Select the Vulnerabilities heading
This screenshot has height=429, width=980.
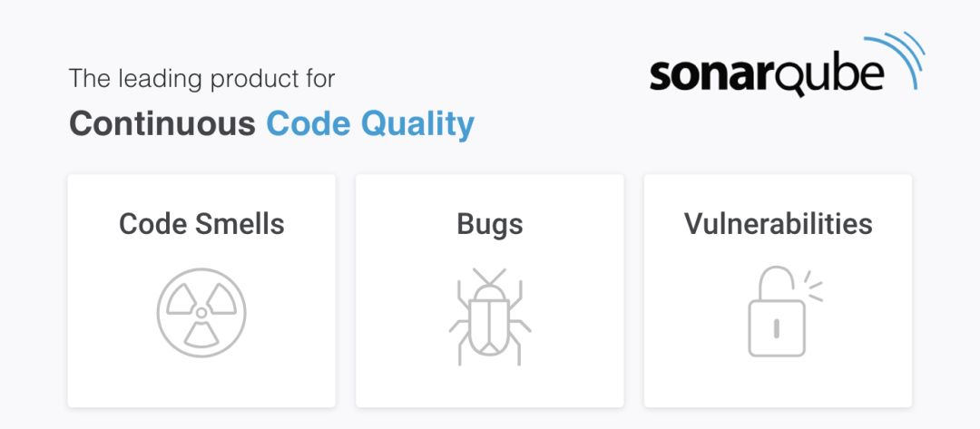[x=779, y=223]
